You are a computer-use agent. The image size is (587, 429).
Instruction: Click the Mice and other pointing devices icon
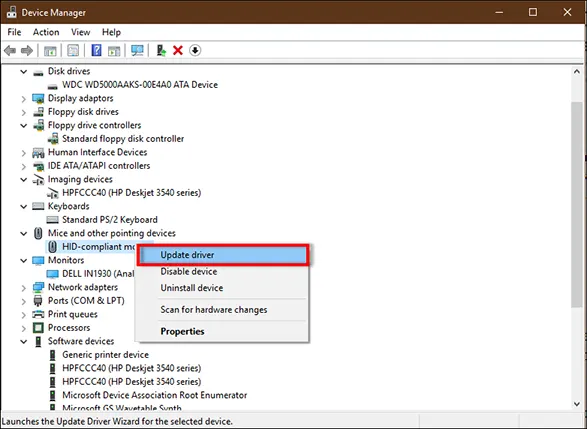pyautogui.click(x=38, y=233)
